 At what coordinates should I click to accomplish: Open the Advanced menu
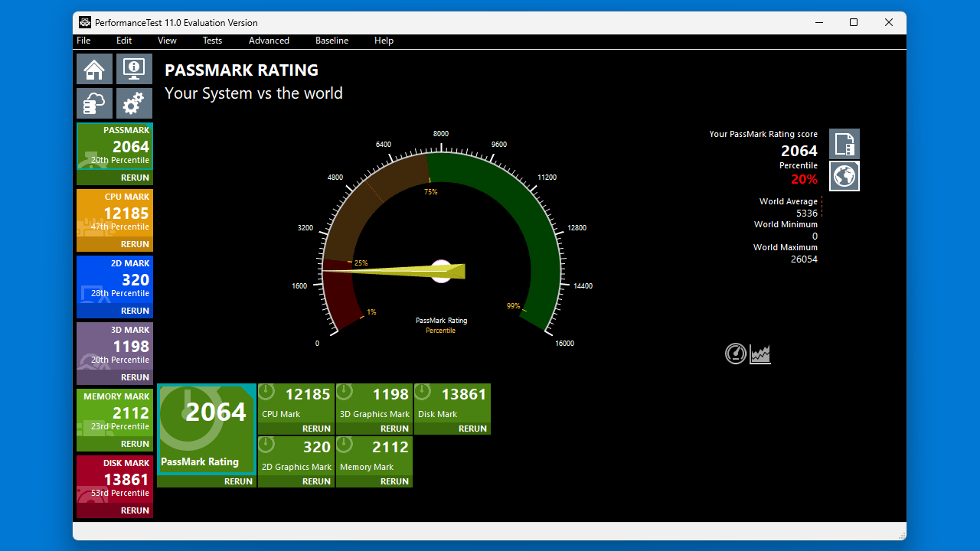269,41
